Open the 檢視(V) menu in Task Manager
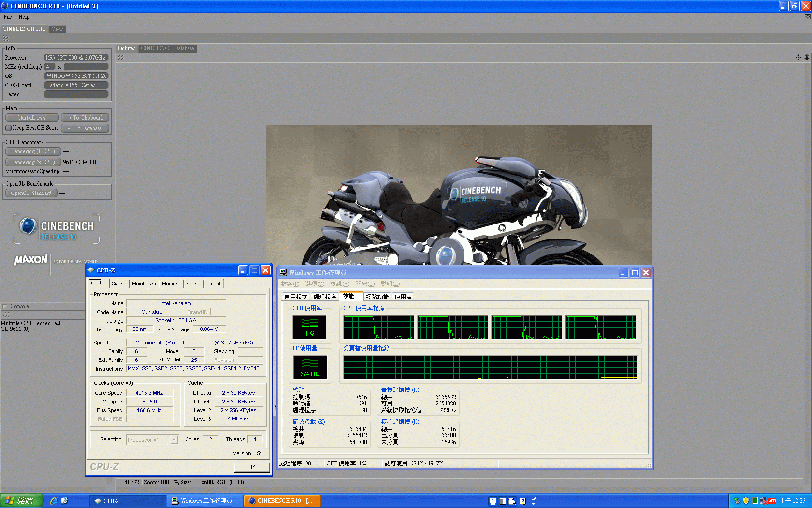 (340, 284)
